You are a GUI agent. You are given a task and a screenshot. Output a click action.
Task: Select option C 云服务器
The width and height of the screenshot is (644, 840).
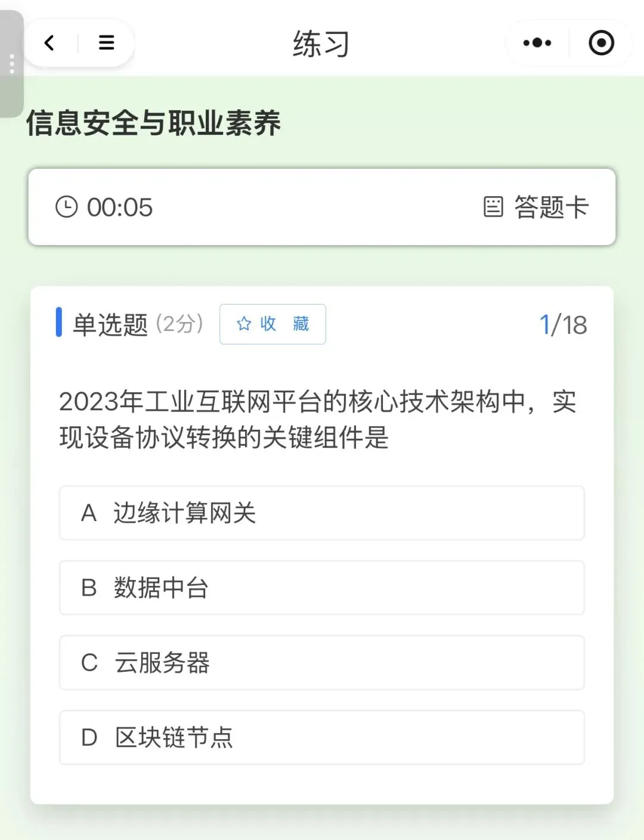coord(321,662)
